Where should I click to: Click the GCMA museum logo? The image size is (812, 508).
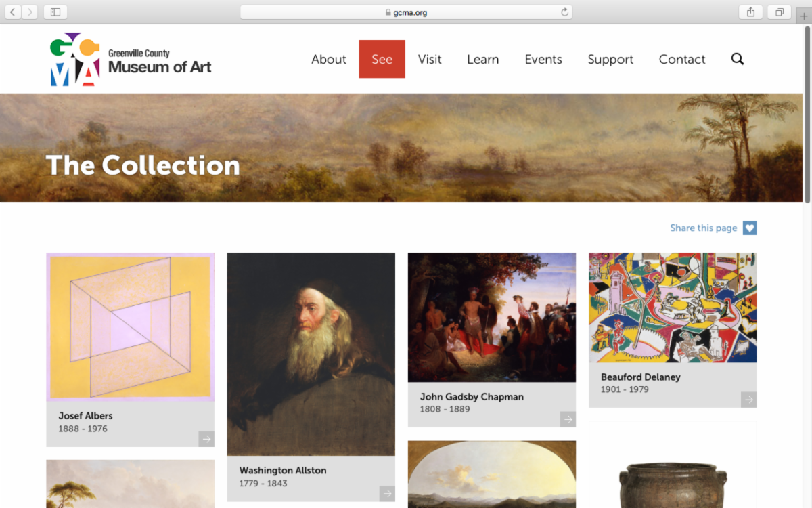tap(131, 60)
